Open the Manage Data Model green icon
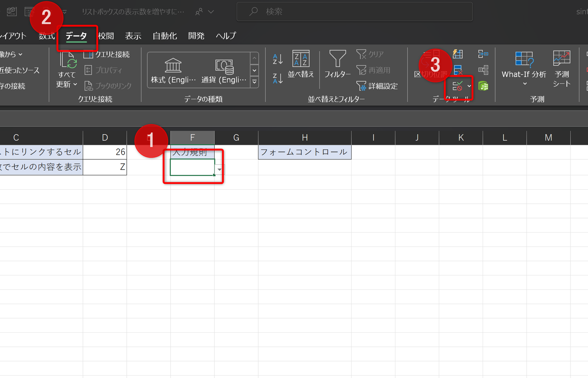 (x=483, y=86)
